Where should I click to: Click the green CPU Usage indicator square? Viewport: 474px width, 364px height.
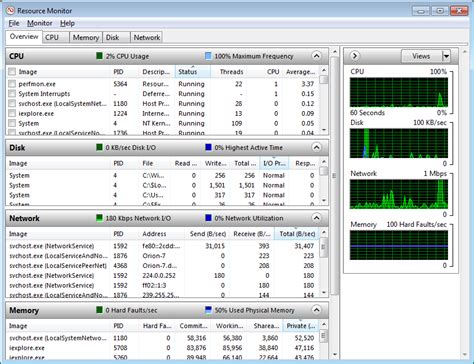(x=99, y=56)
